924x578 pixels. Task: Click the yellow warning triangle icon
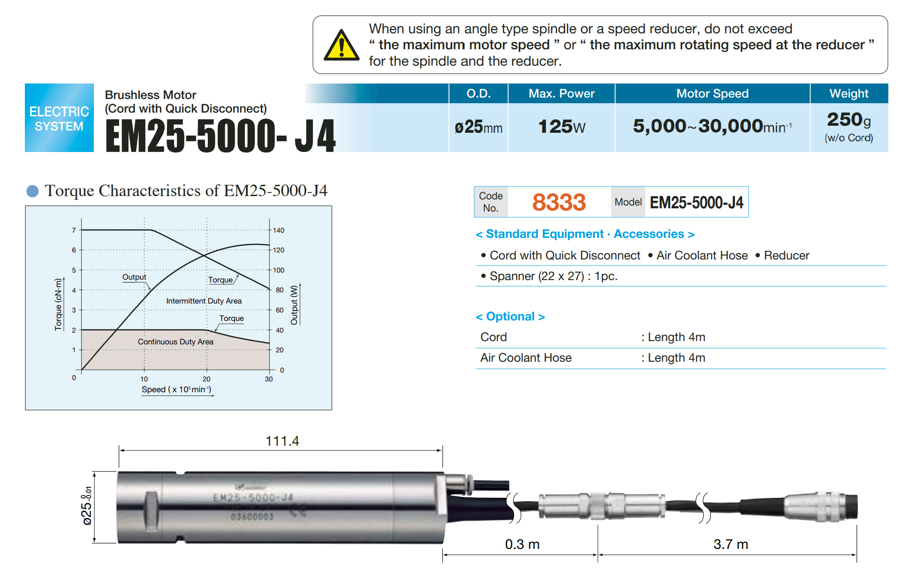pyautogui.click(x=341, y=46)
